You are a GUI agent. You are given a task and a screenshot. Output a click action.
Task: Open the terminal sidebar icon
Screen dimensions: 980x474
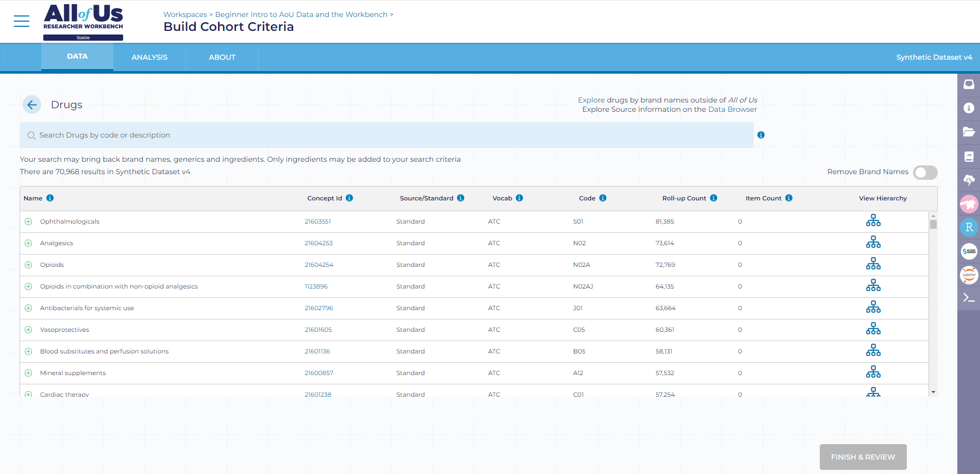(x=969, y=298)
